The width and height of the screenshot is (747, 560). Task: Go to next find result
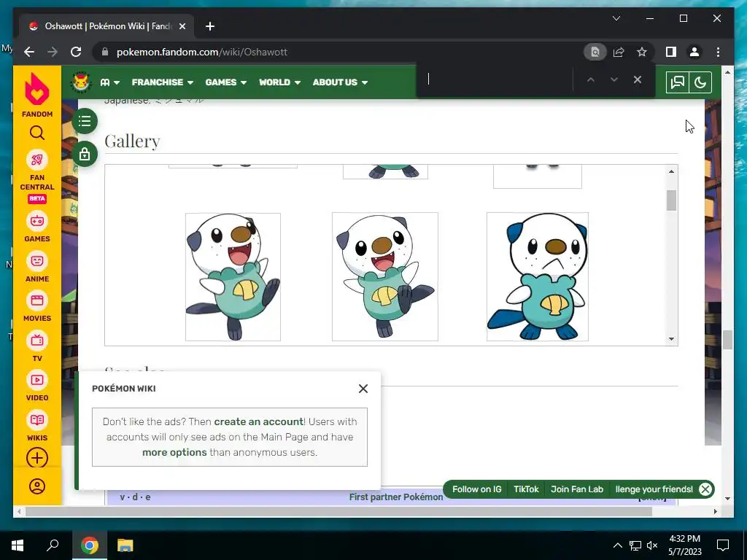614,79
